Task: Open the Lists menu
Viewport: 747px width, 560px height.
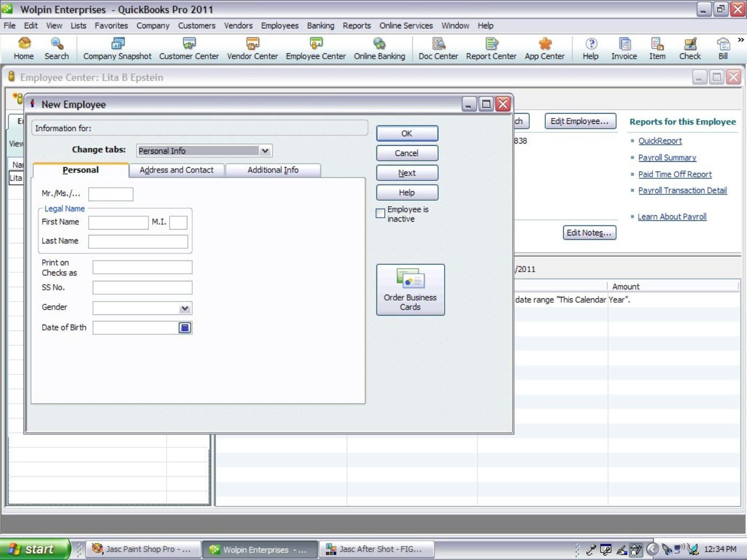Action: point(78,26)
